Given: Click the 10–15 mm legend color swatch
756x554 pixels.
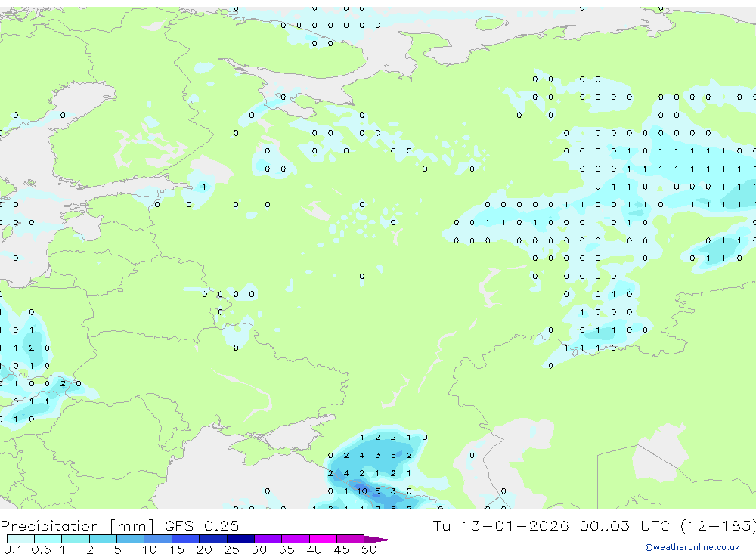Looking at the screenshot, I should (x=158, y=539).
